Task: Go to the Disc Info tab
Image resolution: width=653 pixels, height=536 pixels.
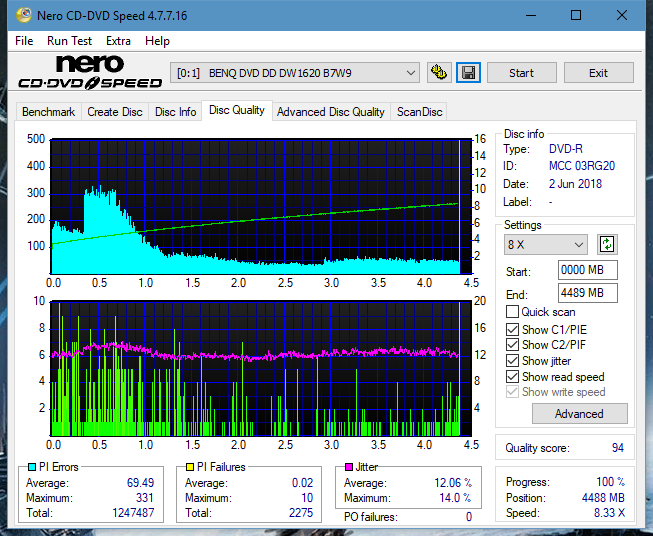Action: (175, 112)
